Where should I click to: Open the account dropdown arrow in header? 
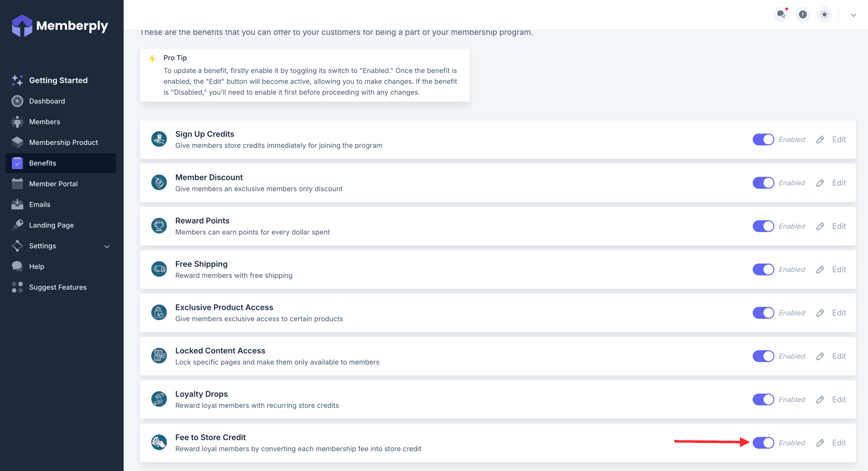pos(853,15)
